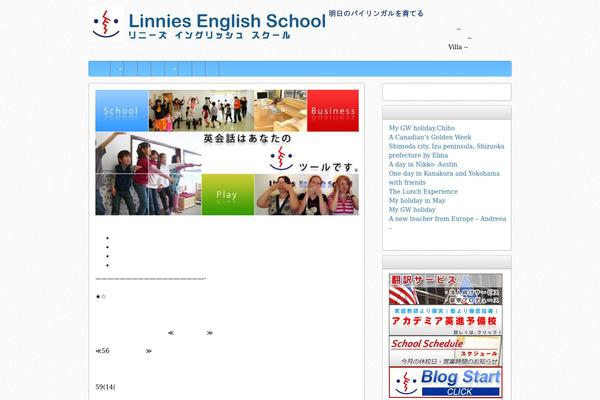
Task: Open the 翻訳サービス translation service banner
Action: (446, 289)
